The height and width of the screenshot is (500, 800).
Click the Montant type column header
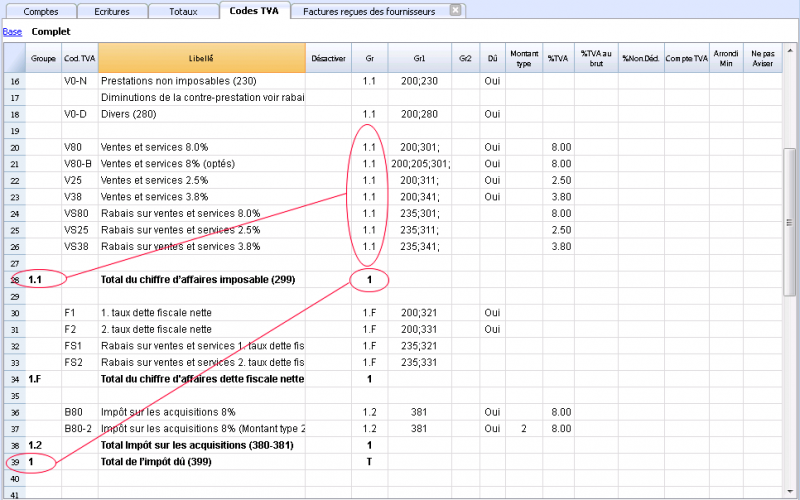pos(524,58)
